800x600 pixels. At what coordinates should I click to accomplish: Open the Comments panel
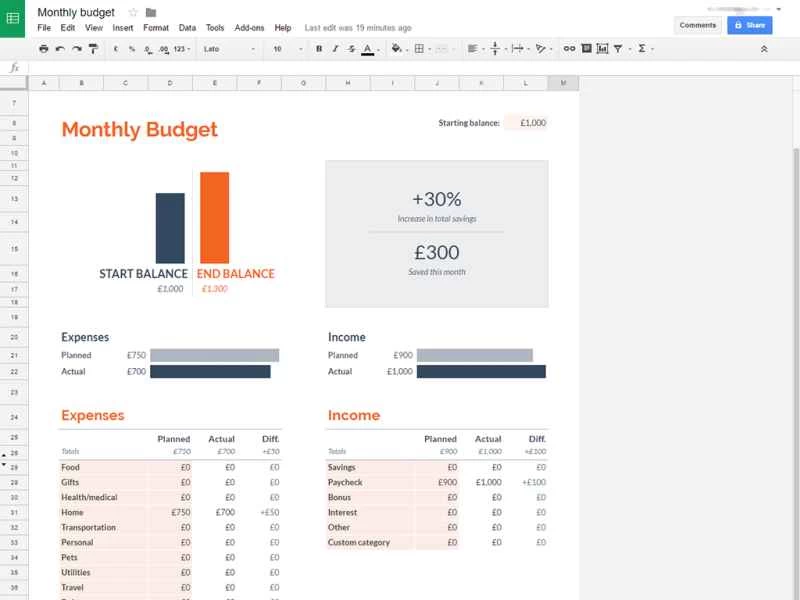pyautogui.click(x=697, y=25)
